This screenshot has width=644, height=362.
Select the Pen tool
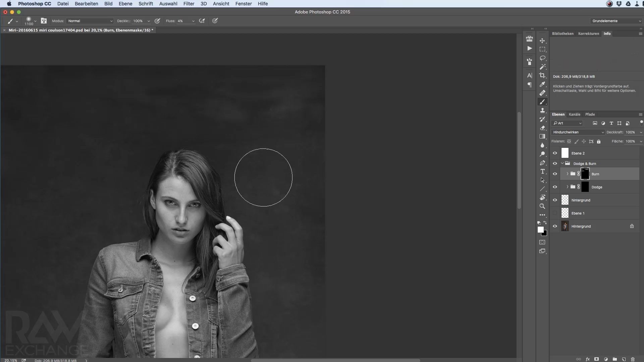tap(542, 163)
